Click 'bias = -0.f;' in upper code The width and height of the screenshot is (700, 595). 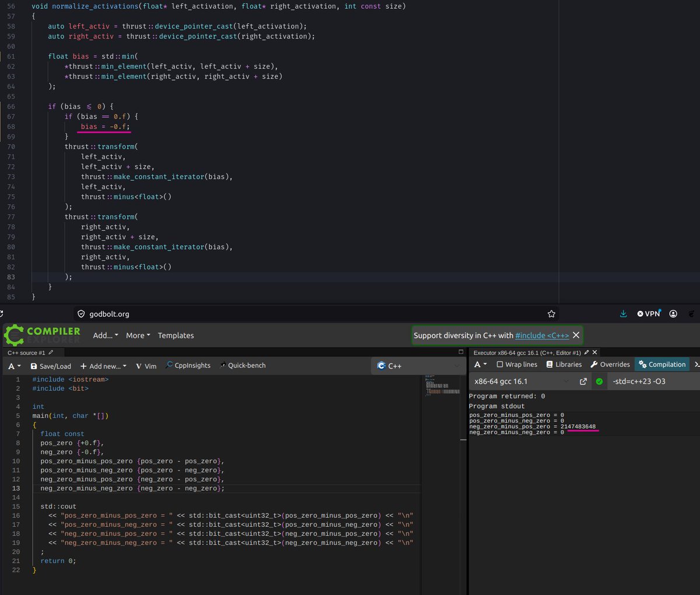[106, 127]
